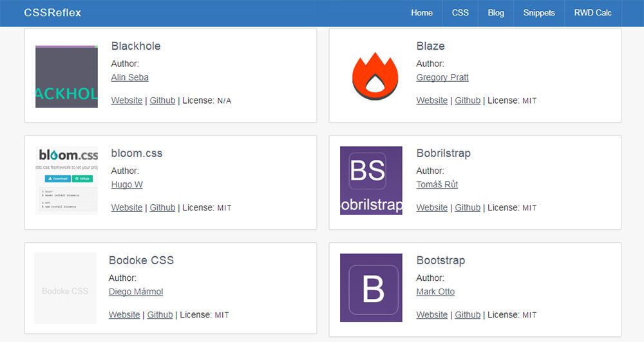
Task: Visit the Blaze Website link
Action: pyautogui.click(x=431, y=100)
